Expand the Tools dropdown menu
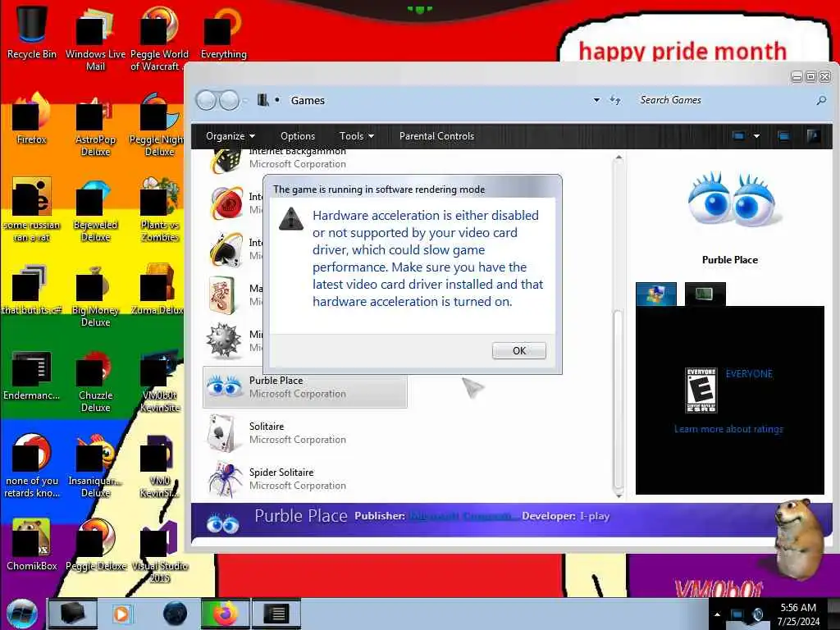The width and height of the screenshot is (840, 630). point(356,136)
